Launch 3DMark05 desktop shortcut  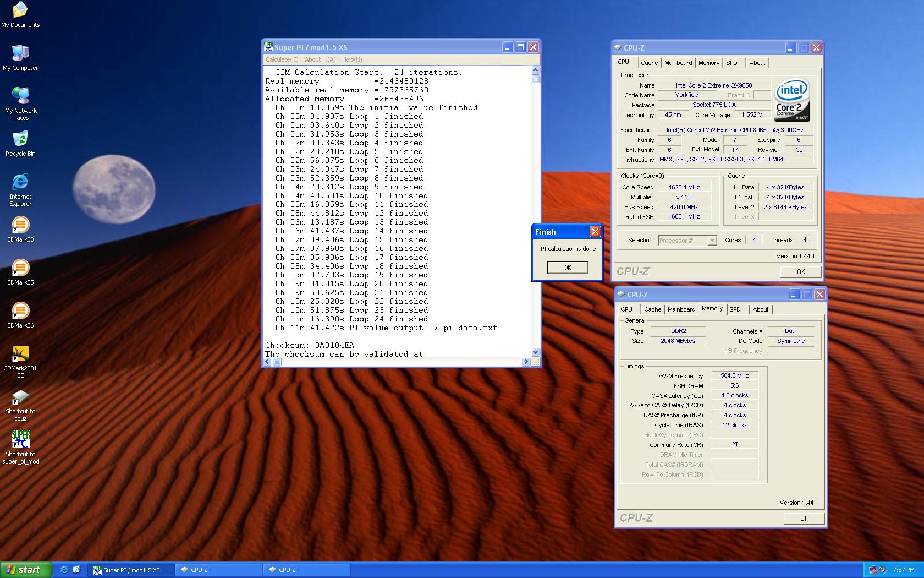pos(20,272)
